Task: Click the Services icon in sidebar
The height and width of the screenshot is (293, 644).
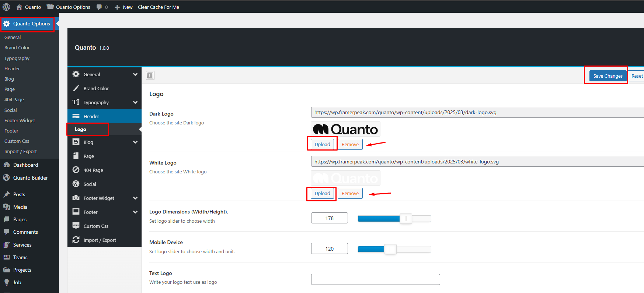Action: [x=7, y=245]
